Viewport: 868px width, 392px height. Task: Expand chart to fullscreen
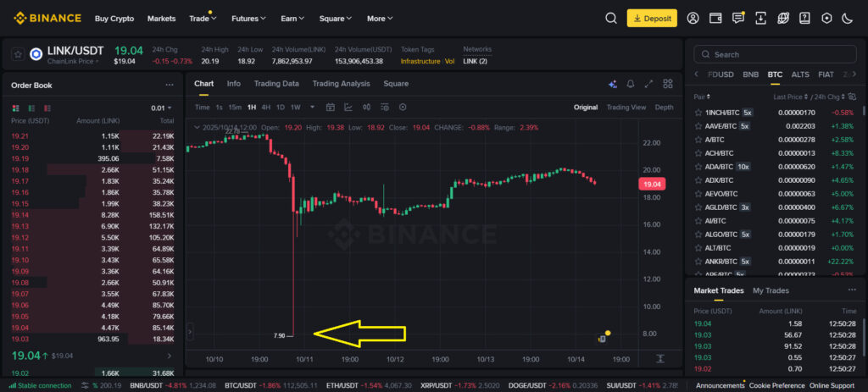coord(649,84)
